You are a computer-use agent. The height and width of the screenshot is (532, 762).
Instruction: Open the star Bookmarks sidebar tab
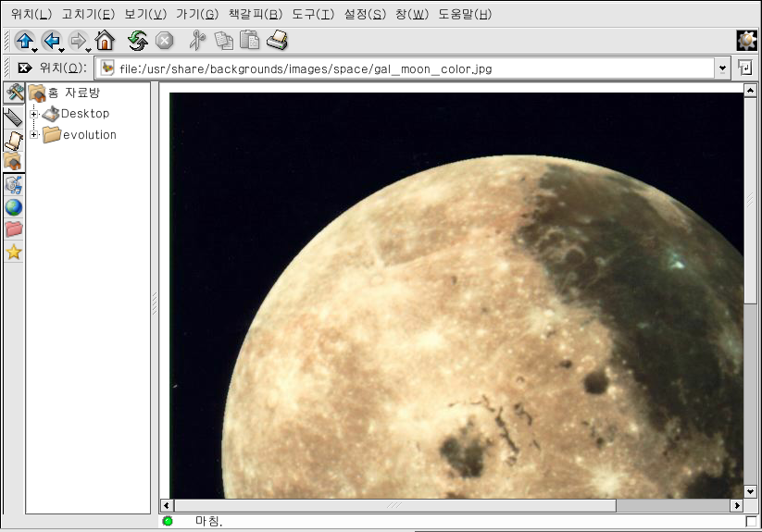(x=14, y=252)
